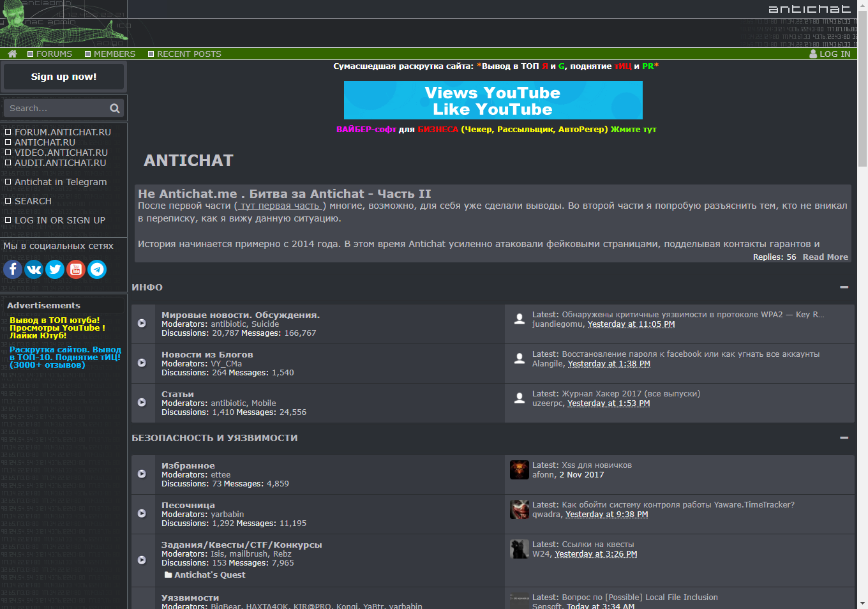Image resolution: width=868 pixels, height=609 pixels.
Task: Click the Раскрутка сайтов advertisement link
Action: pos(65,357)
